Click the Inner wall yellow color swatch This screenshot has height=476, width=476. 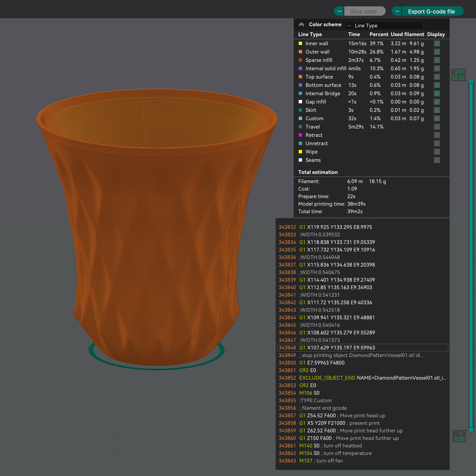point(300,44)
